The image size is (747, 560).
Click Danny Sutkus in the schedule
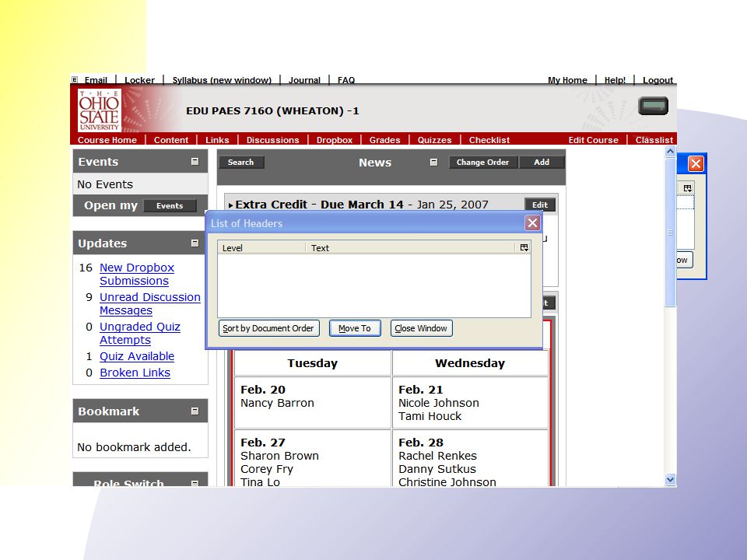437,469
